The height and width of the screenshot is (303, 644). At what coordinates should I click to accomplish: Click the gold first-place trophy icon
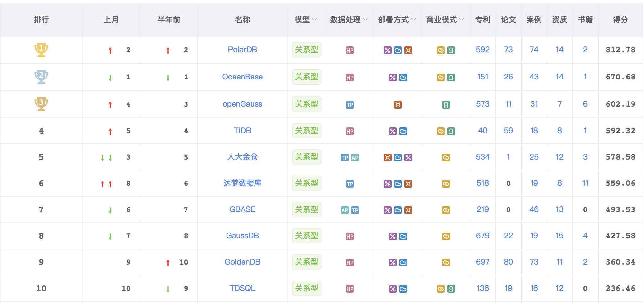(41, 50)
